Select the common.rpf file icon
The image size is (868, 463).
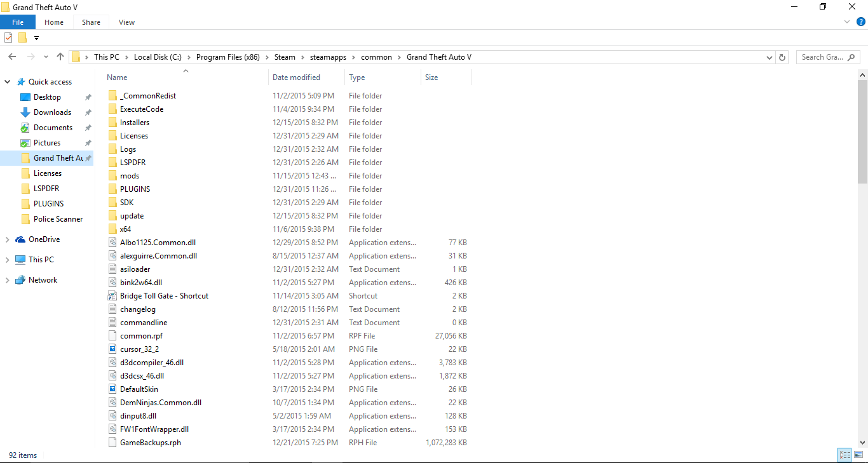pos(112,336)
